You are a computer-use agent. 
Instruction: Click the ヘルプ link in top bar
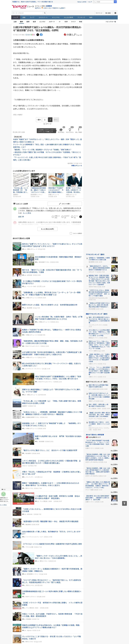(90, 2)
